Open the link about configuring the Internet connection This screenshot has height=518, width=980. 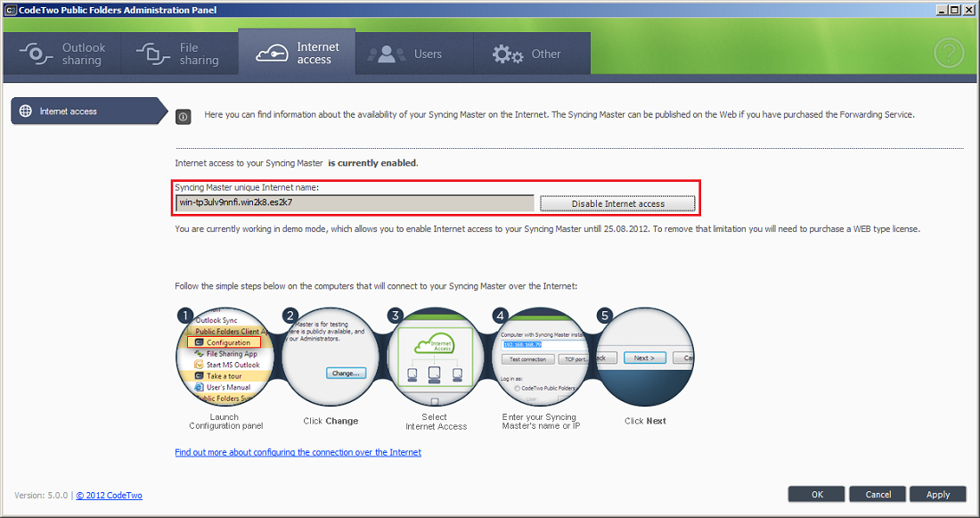coord(298,452)
